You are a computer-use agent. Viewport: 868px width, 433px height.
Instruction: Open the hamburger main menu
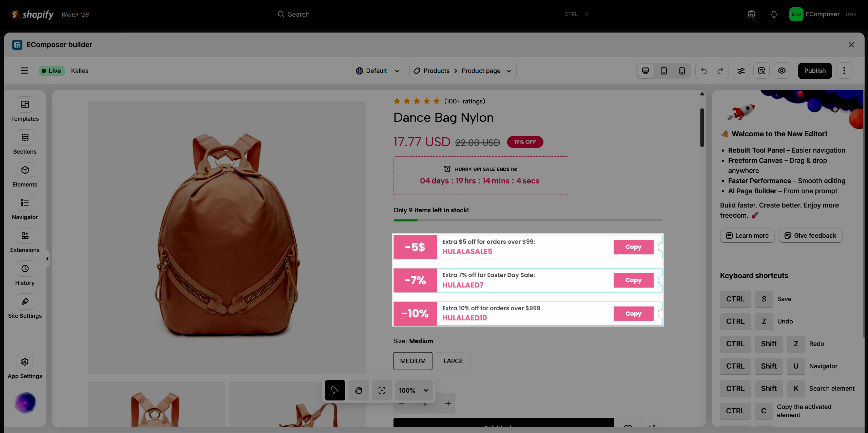point(24,71)
